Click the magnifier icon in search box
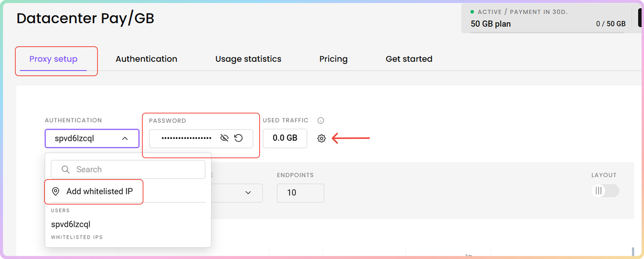 click(x=66, y=169)
